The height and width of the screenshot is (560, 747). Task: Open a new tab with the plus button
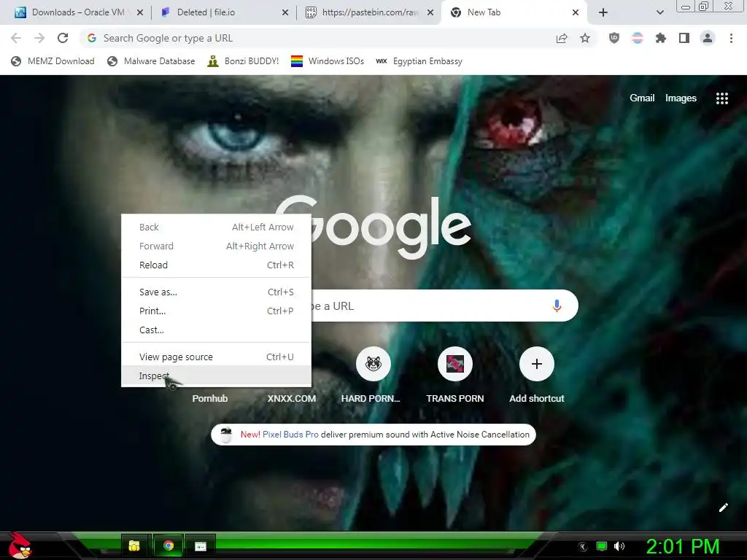(x=603, y=12)
